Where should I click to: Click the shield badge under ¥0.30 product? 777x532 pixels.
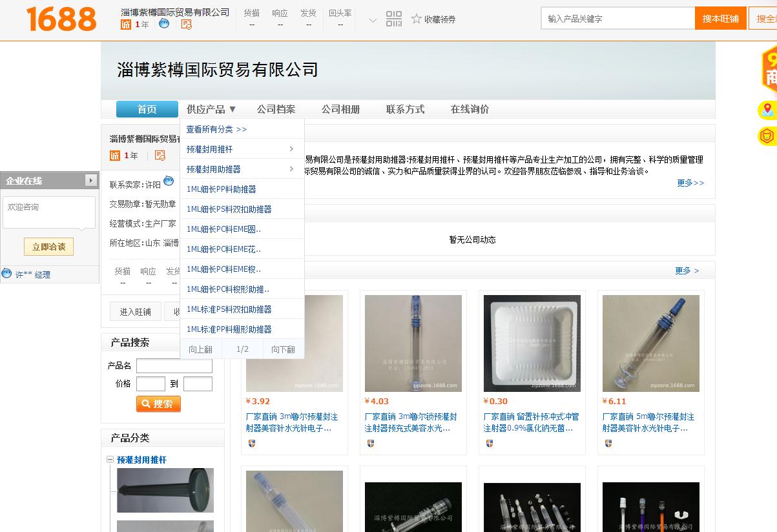(490, 444)
